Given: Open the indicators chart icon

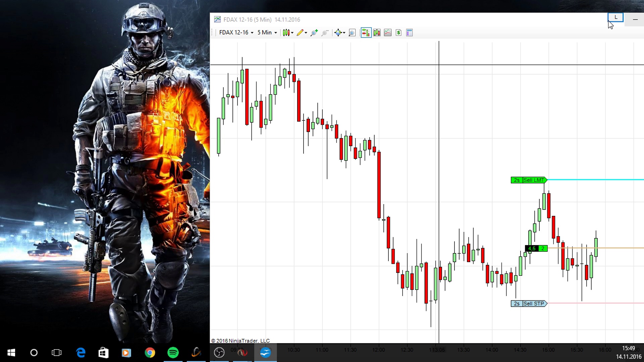Looking at the screenshot, I should click(x=388, y=33).
